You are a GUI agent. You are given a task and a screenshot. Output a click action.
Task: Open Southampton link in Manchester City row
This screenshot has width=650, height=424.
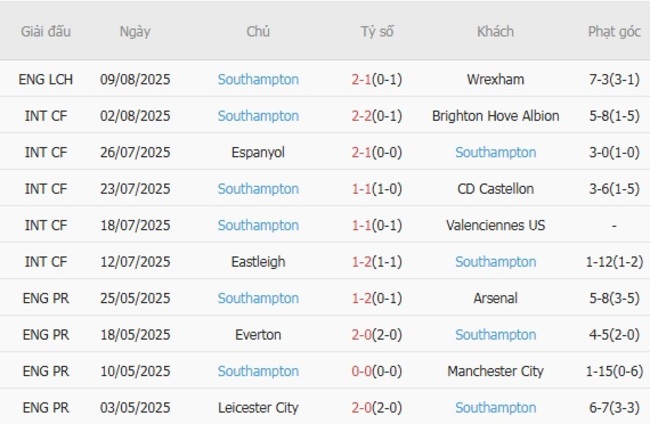258,371
